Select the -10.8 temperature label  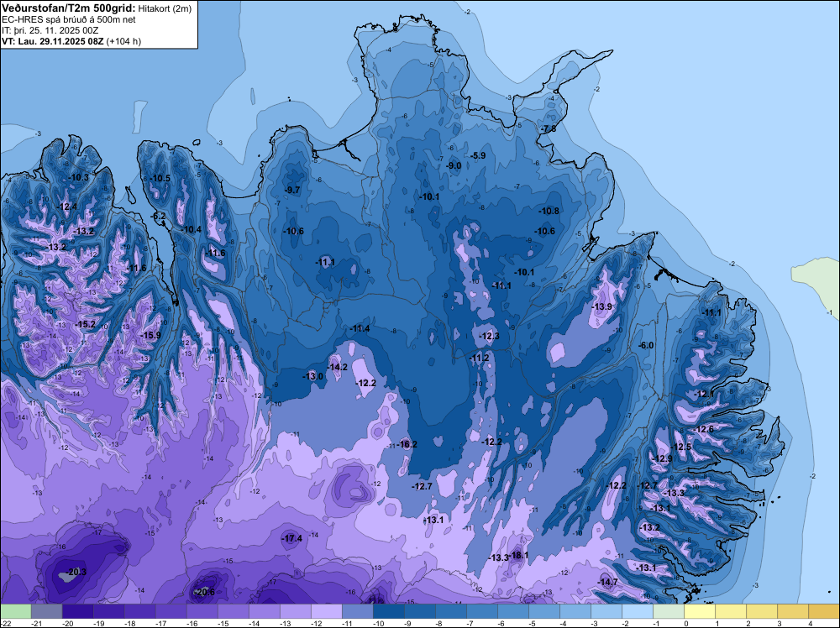point(549,211)
